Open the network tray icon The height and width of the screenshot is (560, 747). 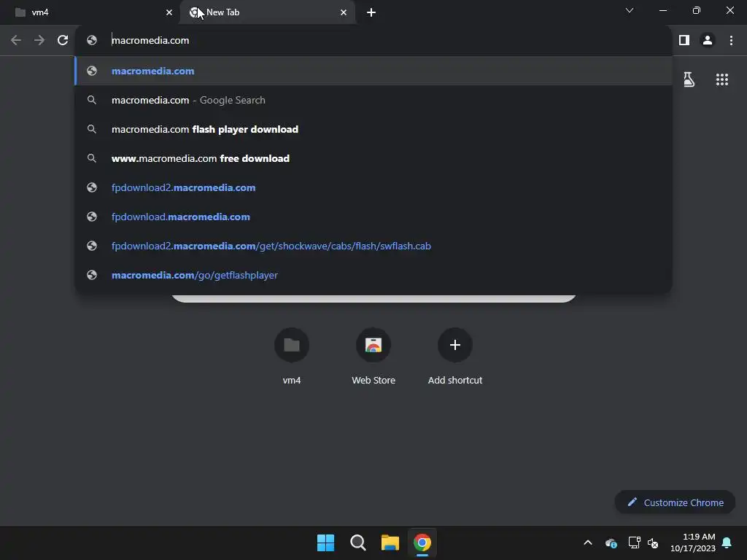[634, 542]
